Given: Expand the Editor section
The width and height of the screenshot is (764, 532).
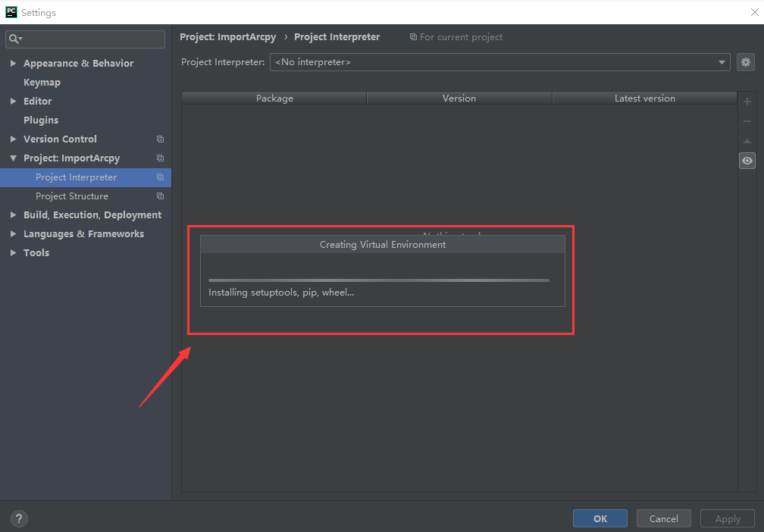Looking at the screenshot, I should pyautogui.click(x=13, y=101).
